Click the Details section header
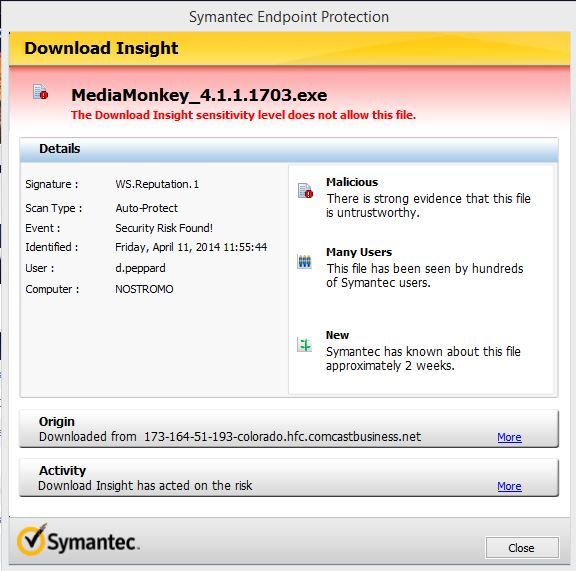Screen dimensions: 576x571 (x=289, y=150)
